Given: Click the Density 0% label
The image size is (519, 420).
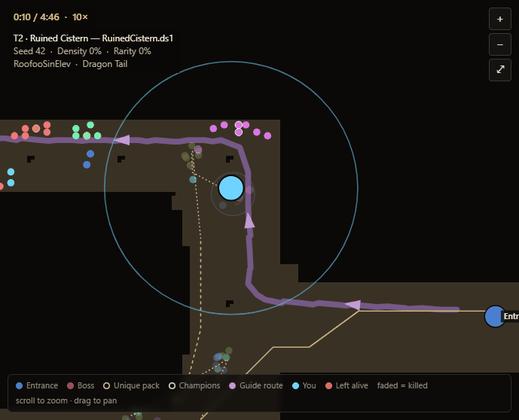Looking at the screenshot, I should click(79, 51).
